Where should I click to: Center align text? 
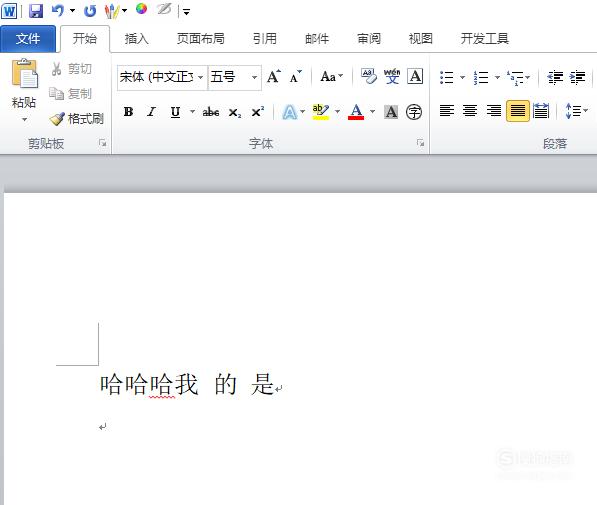point(470,111)
